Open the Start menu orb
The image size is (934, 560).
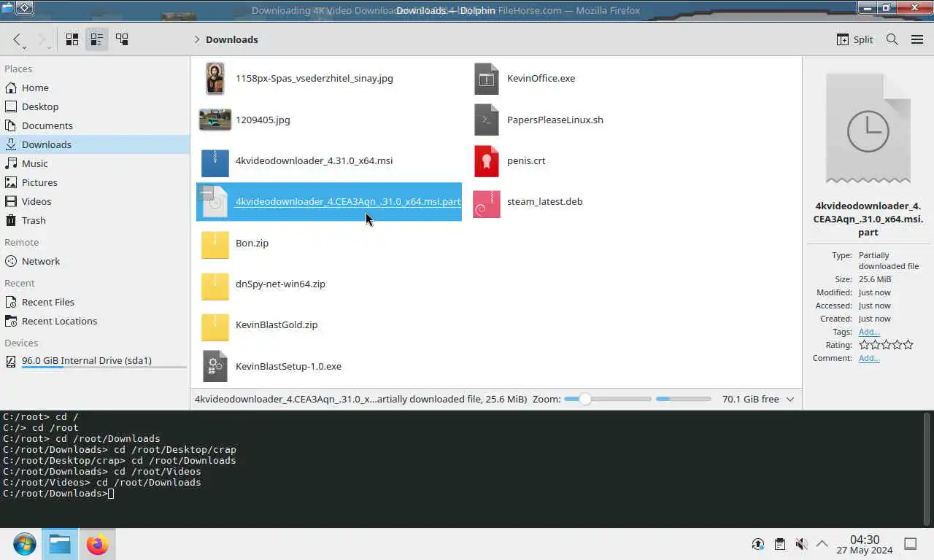pos(24,544)
